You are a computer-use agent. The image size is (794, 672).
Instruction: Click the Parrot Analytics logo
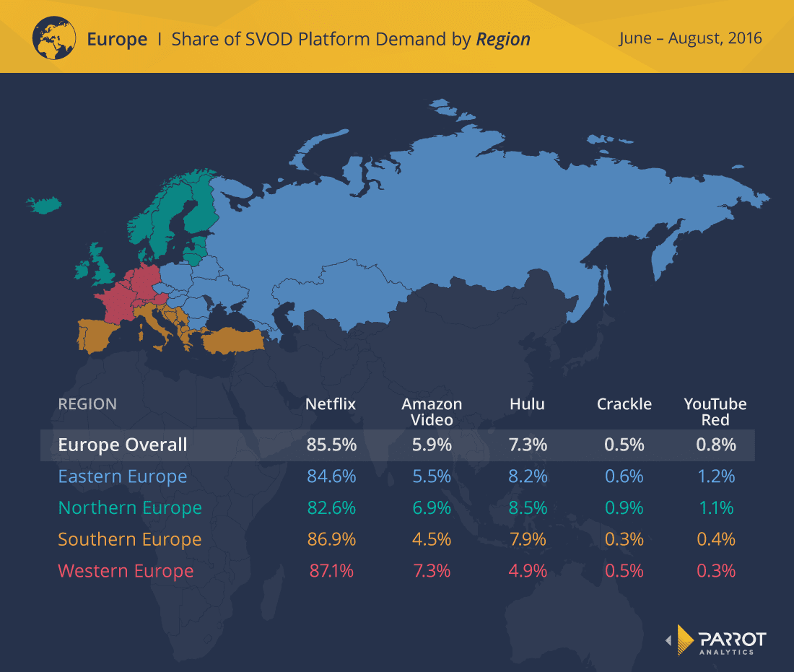click(x=715, y=640)
